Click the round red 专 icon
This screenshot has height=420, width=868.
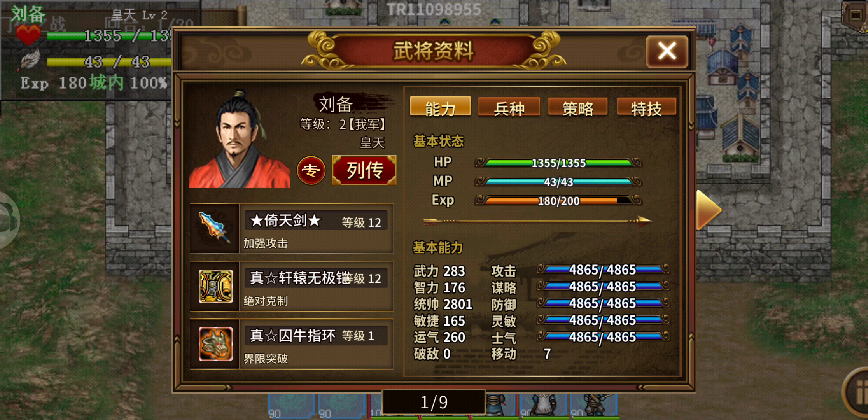(311, 170)
